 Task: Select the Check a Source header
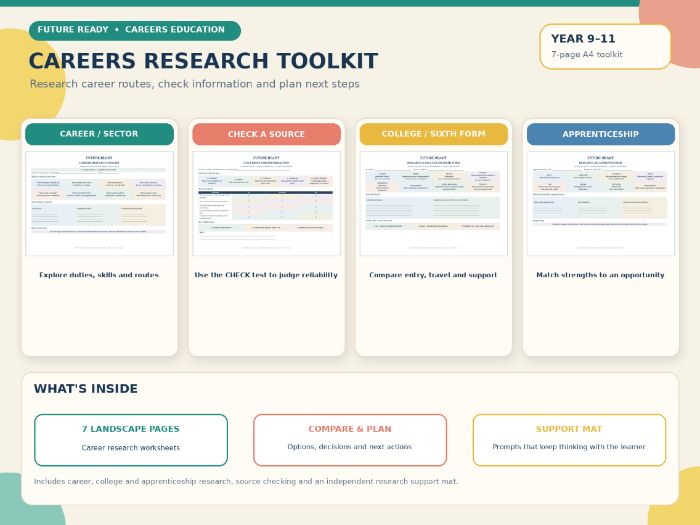(267, 134)
